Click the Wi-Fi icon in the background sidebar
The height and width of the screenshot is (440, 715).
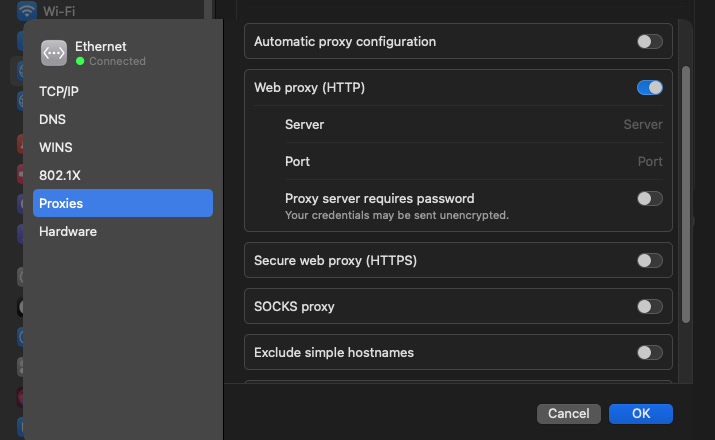(x=26, y=10)
